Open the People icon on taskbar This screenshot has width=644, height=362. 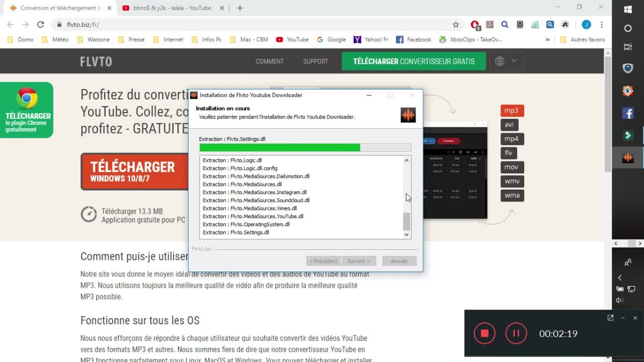pyautogui.click(x=628, y=262)
